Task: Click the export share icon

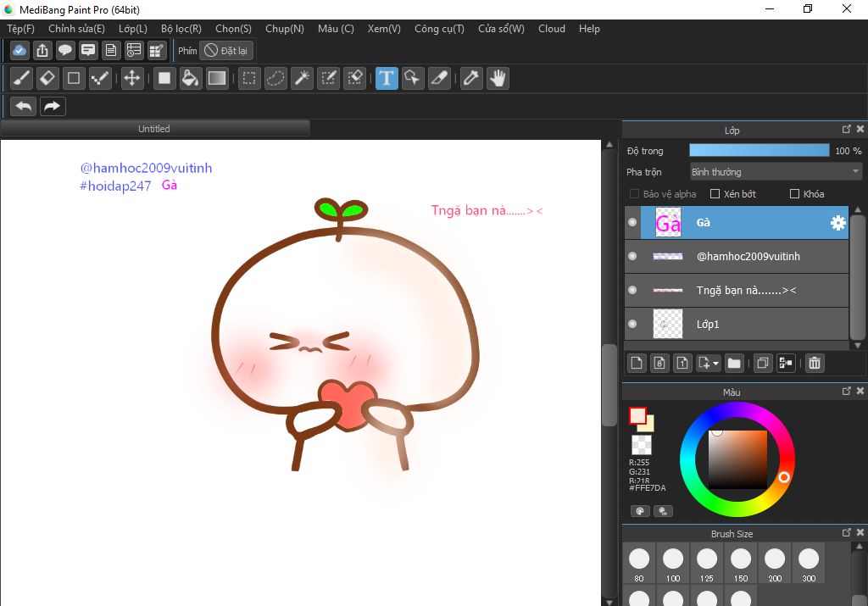Action: tap(42, 50)
